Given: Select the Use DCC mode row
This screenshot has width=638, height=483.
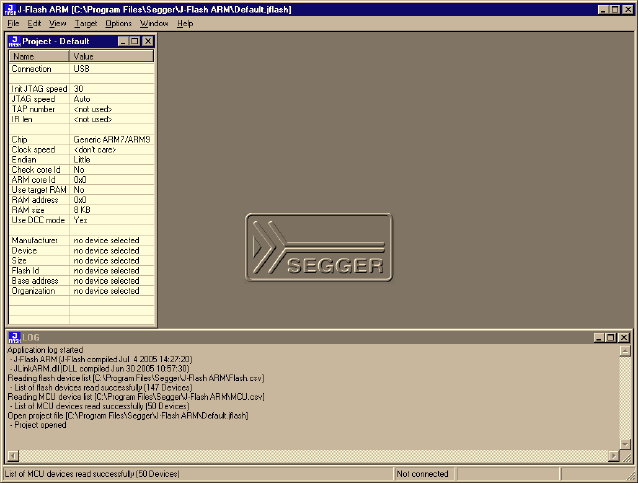Looking at the screenshot, I should pos(82,220).
